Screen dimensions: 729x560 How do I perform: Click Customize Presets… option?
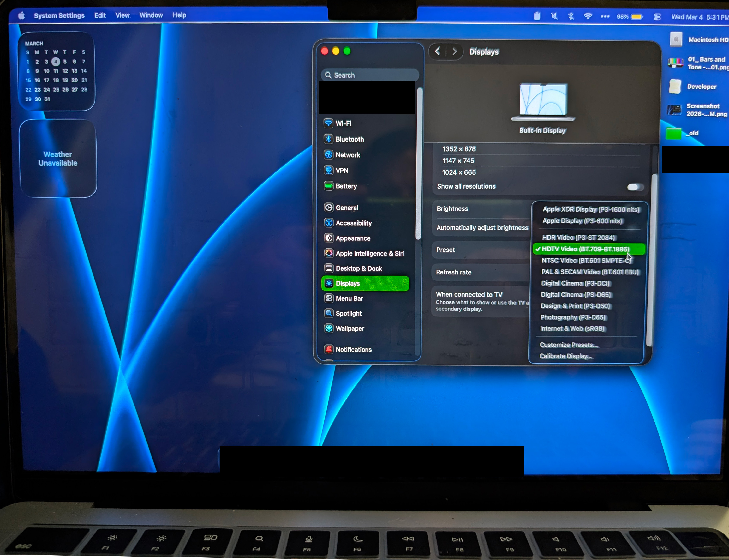(568, 345)
